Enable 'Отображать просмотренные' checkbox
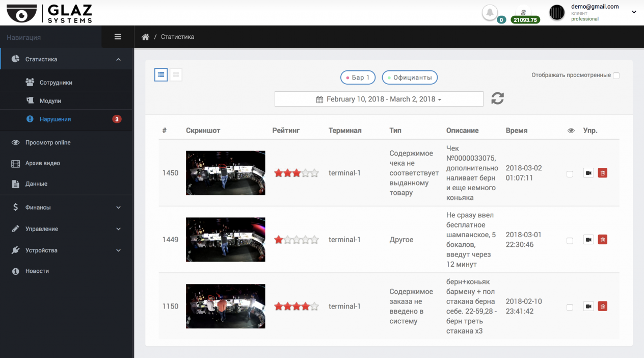Screen dimensions: 644x358 616,75
